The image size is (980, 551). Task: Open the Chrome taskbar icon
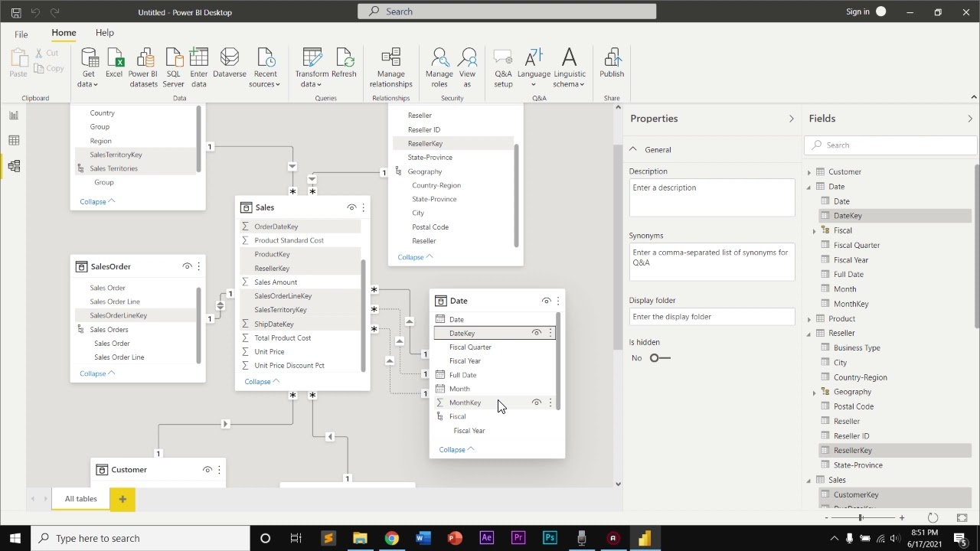(x=391, y=538)
